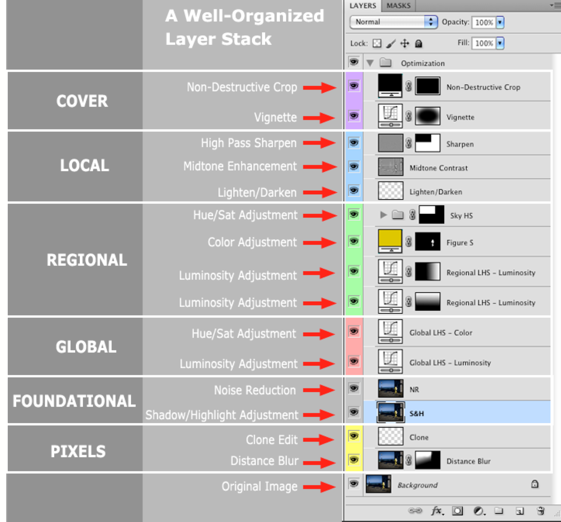Hide the Clone layer eye
Screen dimensions: 561x522
[354, 436]
